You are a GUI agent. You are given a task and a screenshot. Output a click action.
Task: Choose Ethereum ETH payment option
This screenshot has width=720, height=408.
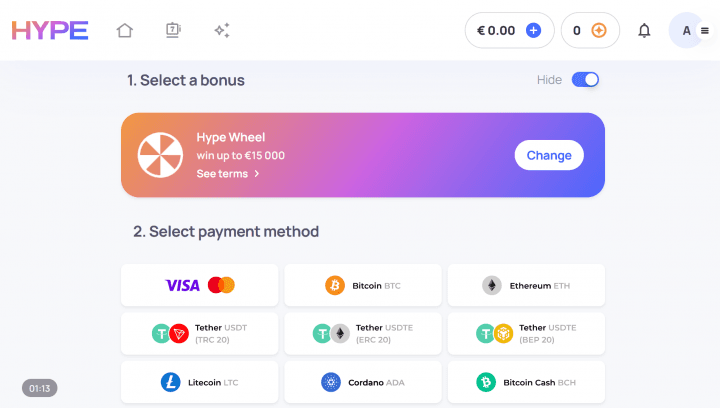(x=526, y=285)
